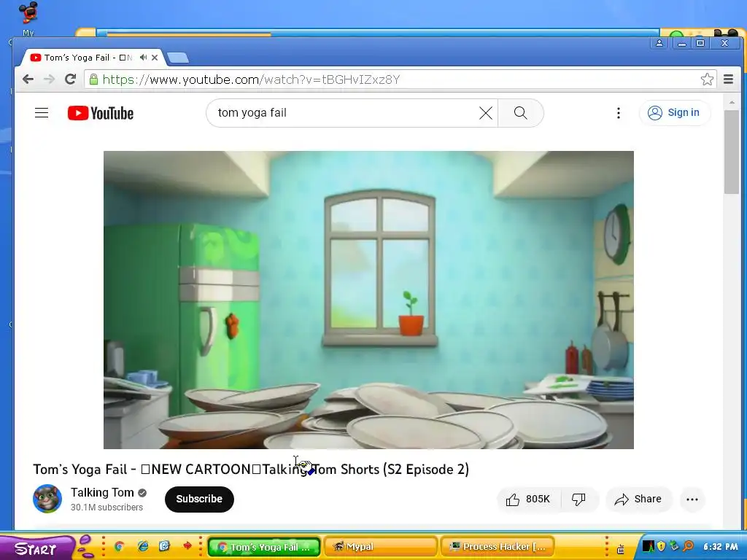
Task: Open the Talking Tom channel name link
Action: click(102, 492)
